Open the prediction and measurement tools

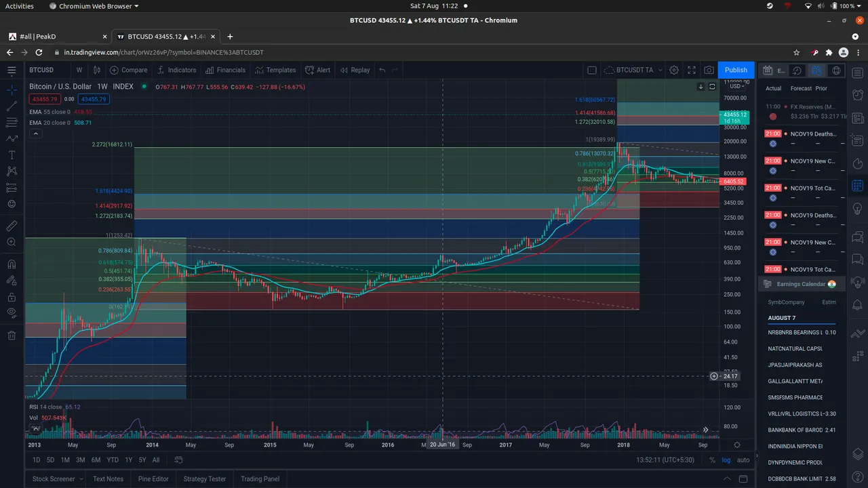point(12,188)
